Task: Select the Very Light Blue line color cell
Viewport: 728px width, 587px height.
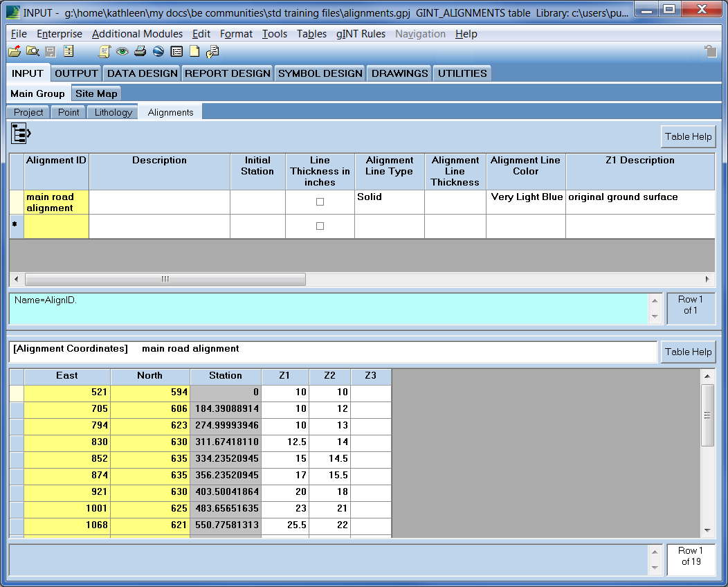Action: 525,202
